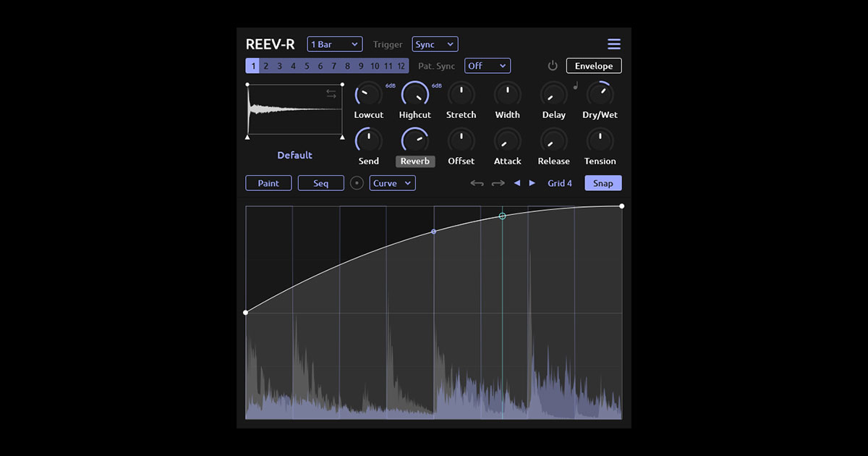Image resolution: width=868 pixels, height=456 pixels.
Task: Click the Highcut knob
Action: [415, 94]
